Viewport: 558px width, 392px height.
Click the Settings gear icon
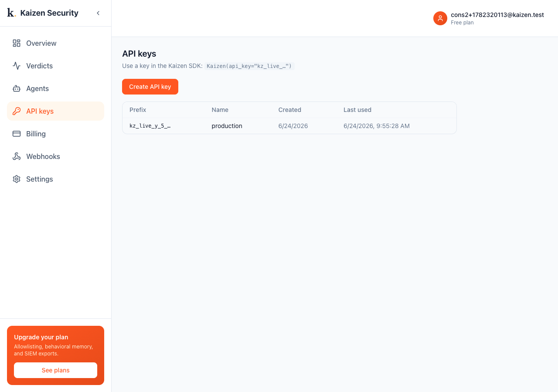click(17, 179)
